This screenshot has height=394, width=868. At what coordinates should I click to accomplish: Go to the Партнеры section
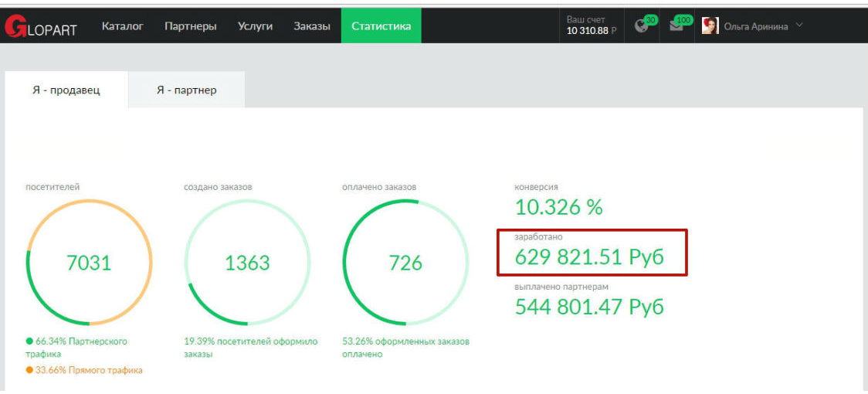point(190,26)
